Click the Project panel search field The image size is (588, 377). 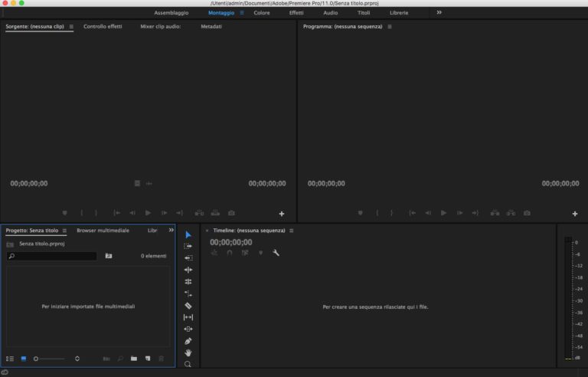[52, 256]
